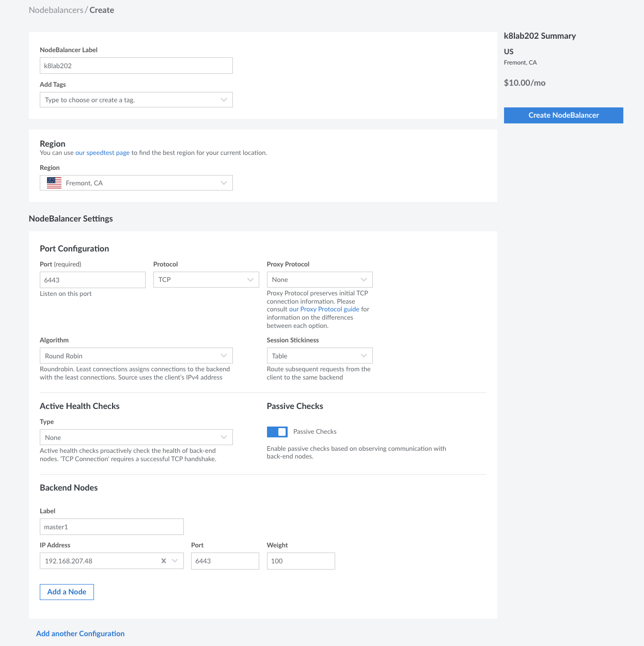Click the NodeBalancer Label input field
Image resolution: width=644 pixels, height=646 pixels.
point(136,66)
